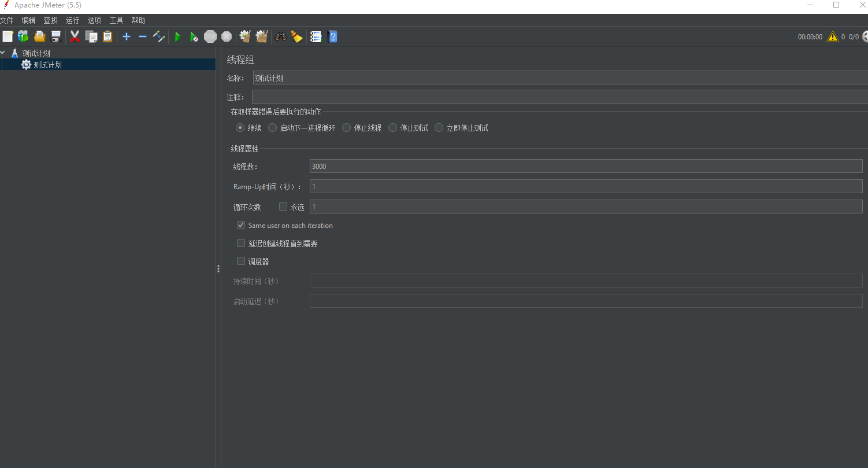The width and height of the screenshot is (868, 468).
Task: Click the Toggle enable/disable icon
Action: click(159, 36)
